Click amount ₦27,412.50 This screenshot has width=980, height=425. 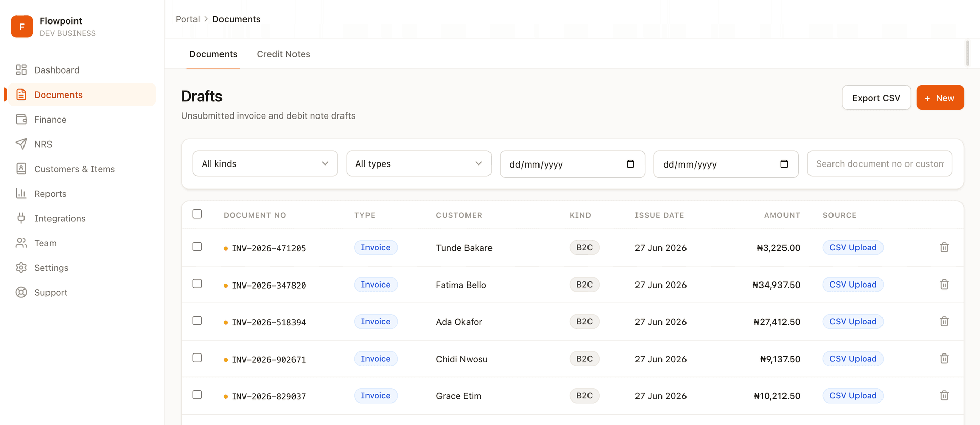777,322
